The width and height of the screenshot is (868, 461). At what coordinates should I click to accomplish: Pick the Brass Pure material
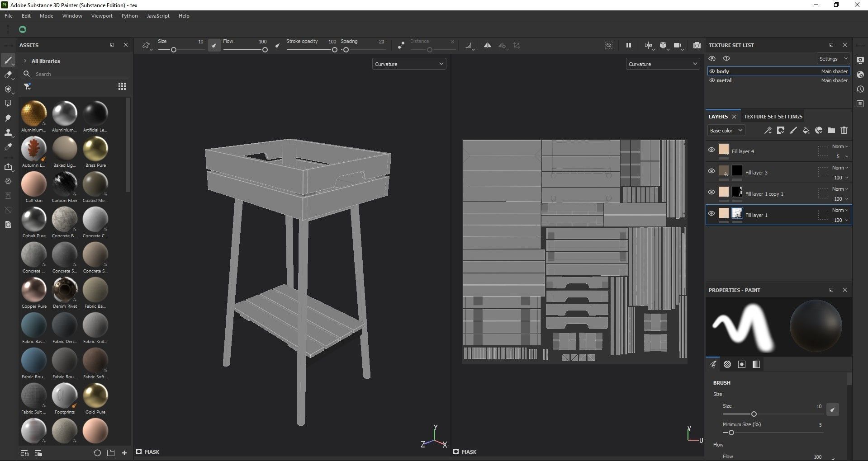[95, 152]
